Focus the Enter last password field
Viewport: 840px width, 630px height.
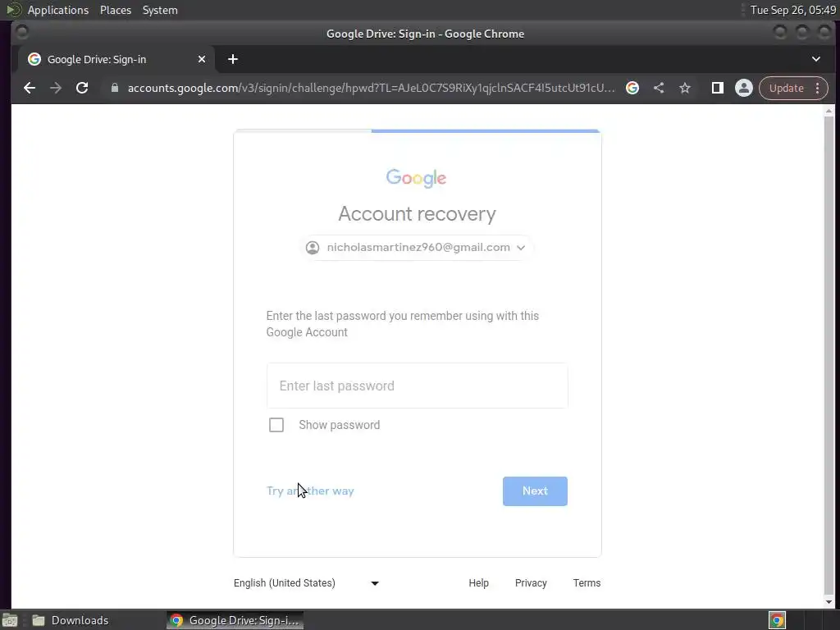pyautogui.click(x=417, y=386)
